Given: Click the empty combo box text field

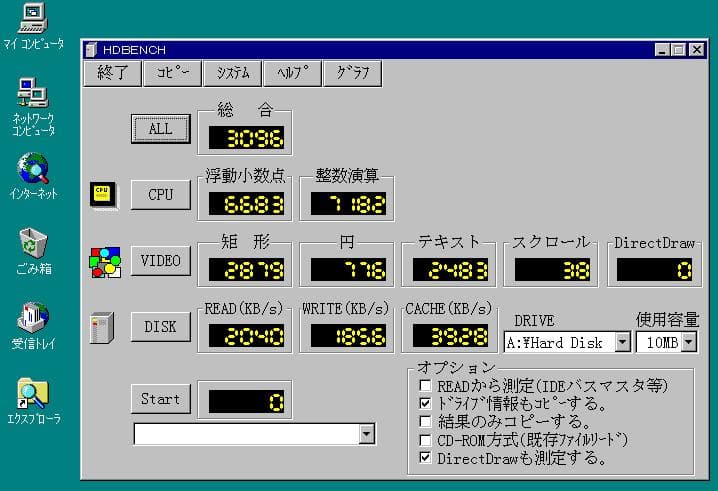Looking at the screenshot, I should [247, 434].
